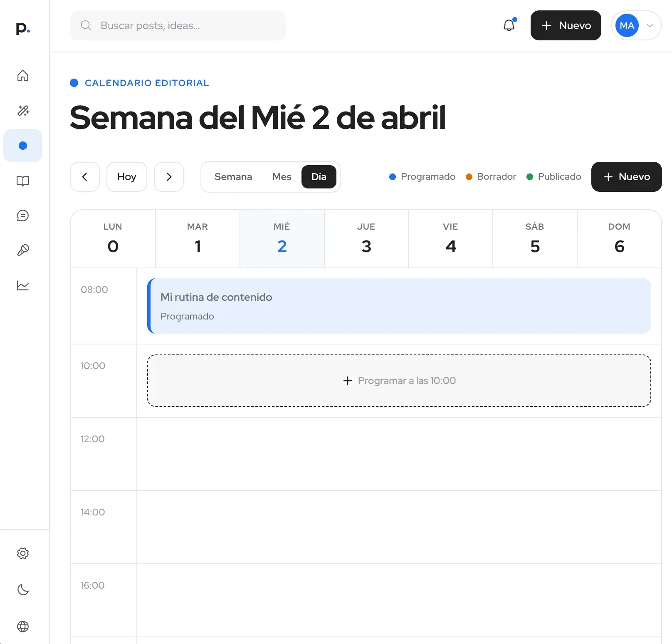Select MIÉ 2 day column
The height and width of the screenshot is (644, 672).
point(282,239)
